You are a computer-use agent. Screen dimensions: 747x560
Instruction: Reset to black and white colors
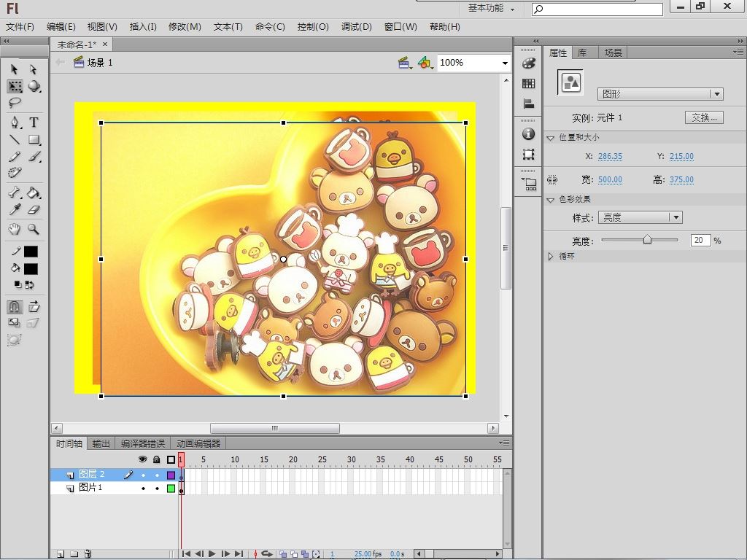[18, 285]
